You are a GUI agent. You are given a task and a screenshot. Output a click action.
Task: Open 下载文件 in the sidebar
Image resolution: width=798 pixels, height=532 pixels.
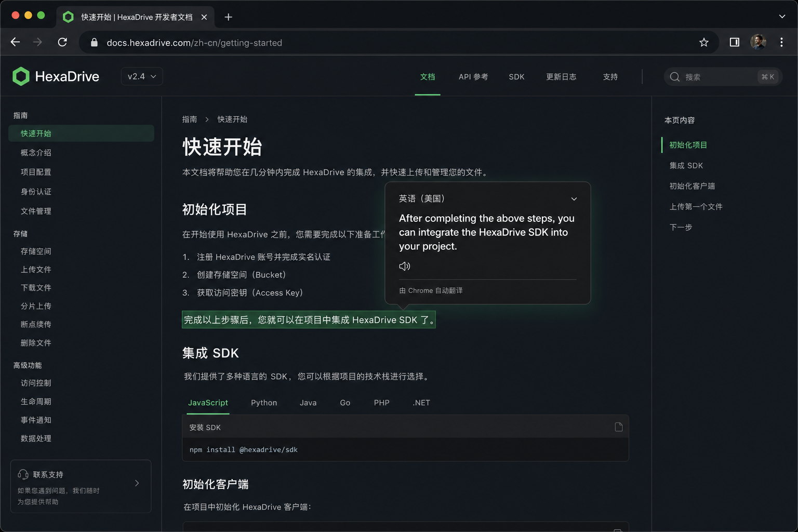coord(36,288)
